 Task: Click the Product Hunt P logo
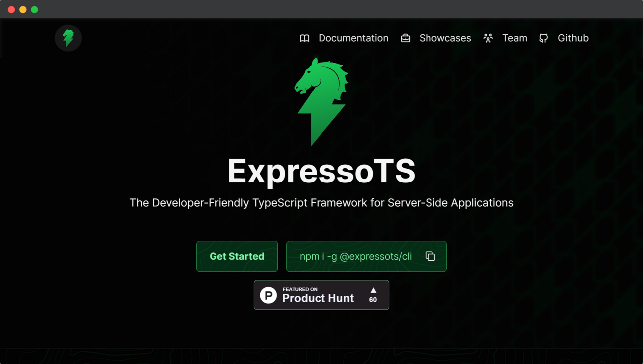268,295
